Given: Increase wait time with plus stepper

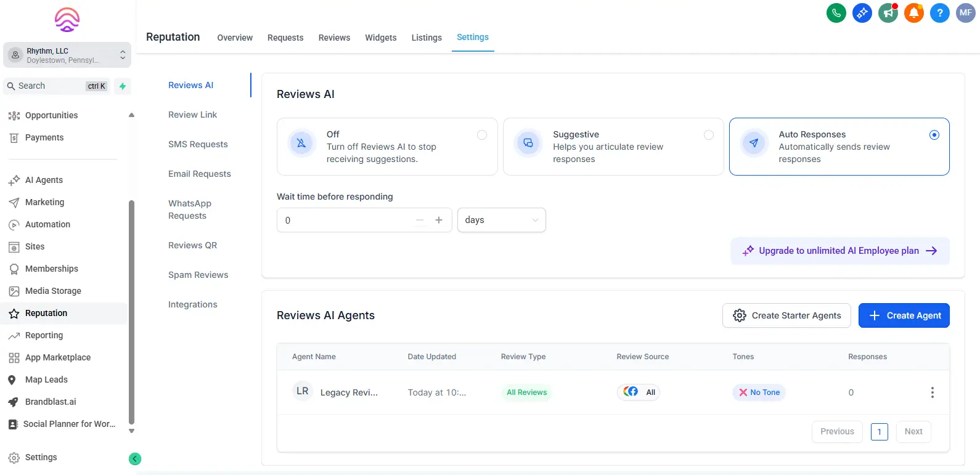Looking at the screenshot, I should (439, 220).
